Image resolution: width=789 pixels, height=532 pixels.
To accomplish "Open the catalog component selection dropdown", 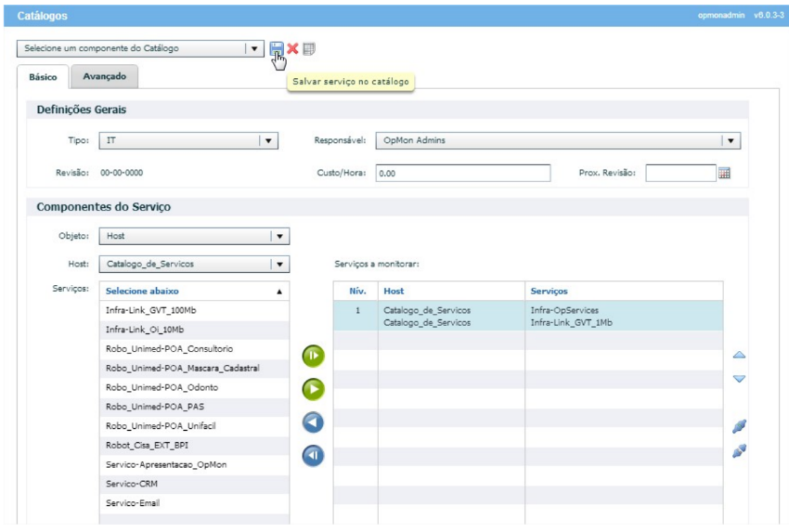I will pos(253,48).
